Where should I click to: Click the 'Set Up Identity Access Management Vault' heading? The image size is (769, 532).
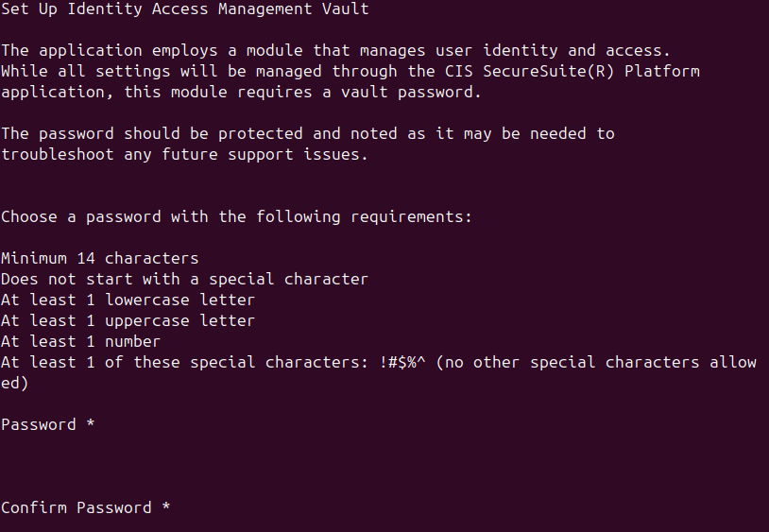(x=185, y=9)
